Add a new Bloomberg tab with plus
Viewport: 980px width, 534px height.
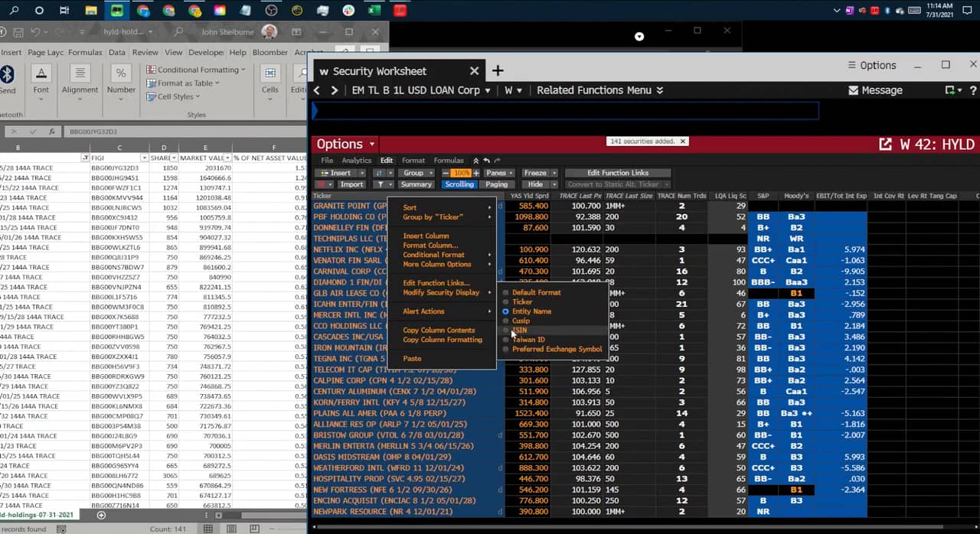(x=498, y=70)
